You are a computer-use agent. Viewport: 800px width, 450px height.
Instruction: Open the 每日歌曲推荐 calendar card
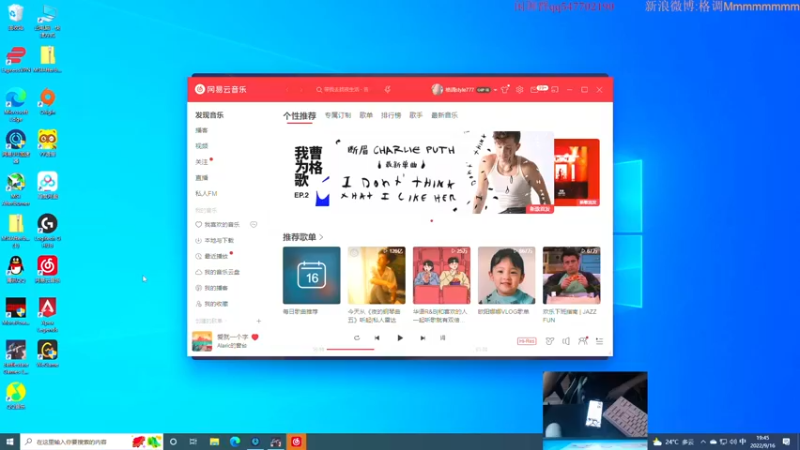[x=312, y=276]
